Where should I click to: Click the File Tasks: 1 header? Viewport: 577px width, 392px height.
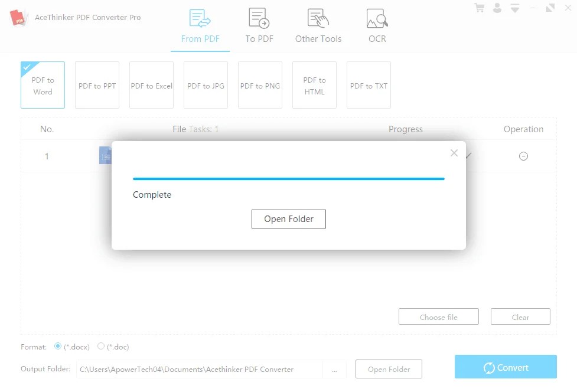(x=195, y=129)
